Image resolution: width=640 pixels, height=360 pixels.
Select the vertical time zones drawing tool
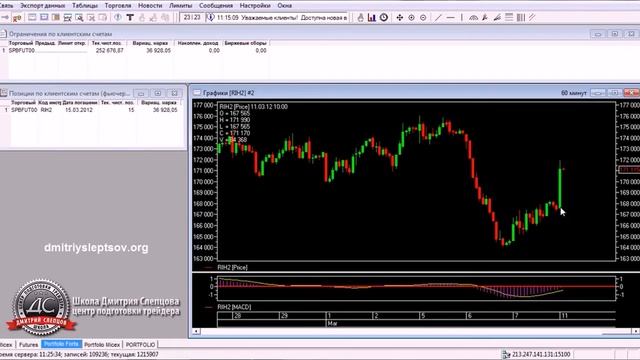click(521, 18)
